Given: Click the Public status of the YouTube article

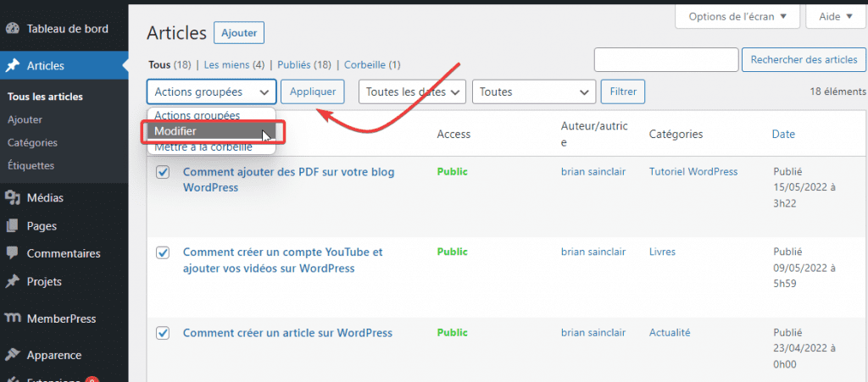Looking at the screenshot, I should pyautogui.click(x=453, y=252).
